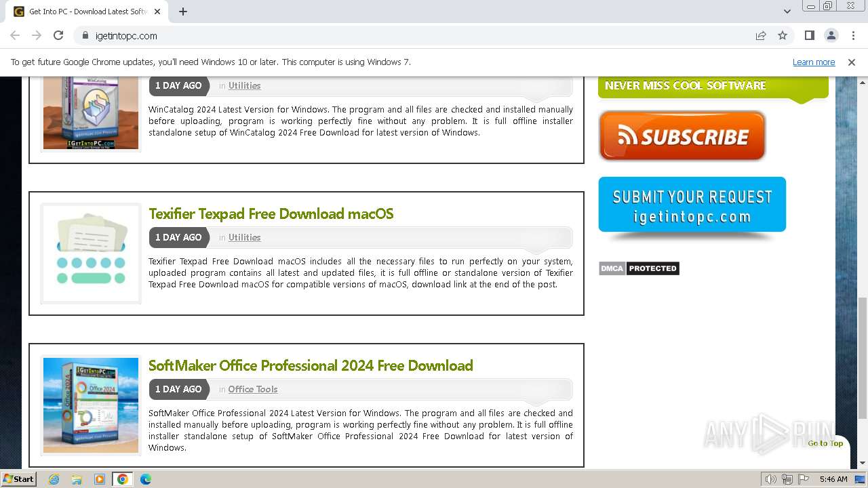The height and width of the screenshot is (488, 868).
Task: Open Texifier Texpad Free Download macOS post
Action: [x=271, y=213]
